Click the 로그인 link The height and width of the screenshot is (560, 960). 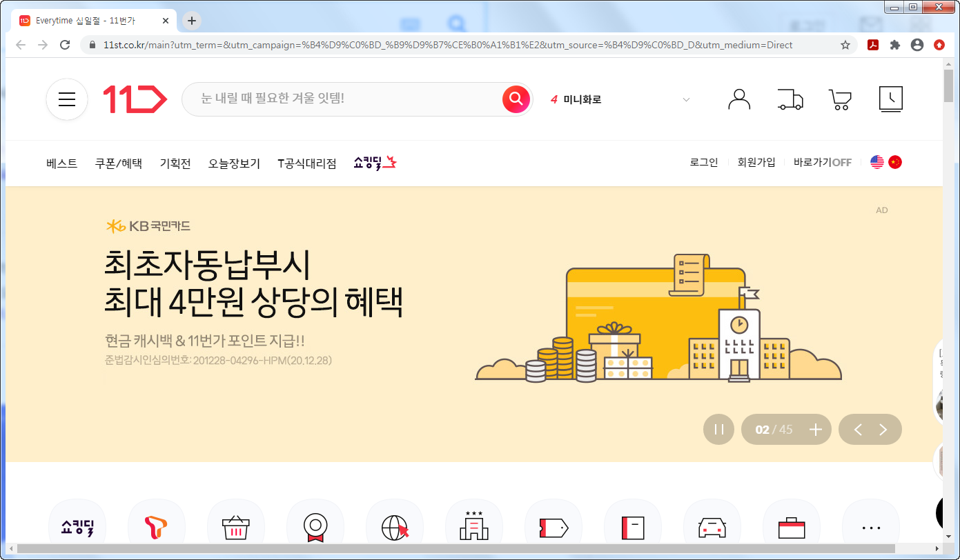tap(704, 162)
